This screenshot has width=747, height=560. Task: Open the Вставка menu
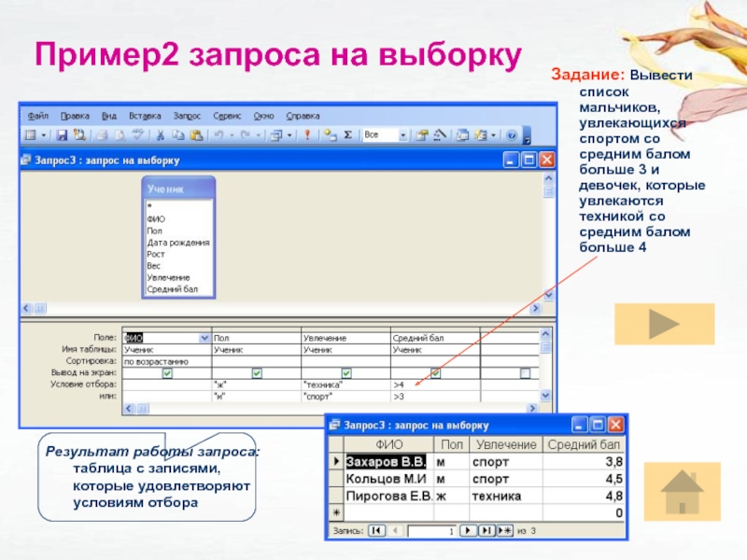coord(145,116)
